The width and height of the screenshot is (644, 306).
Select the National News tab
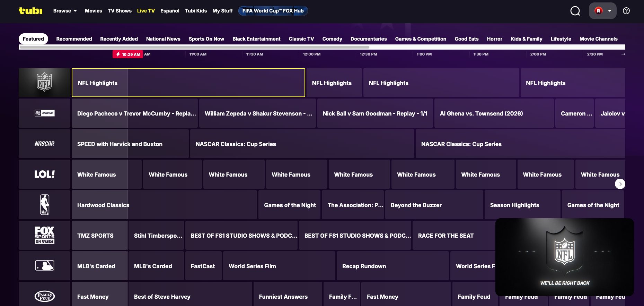[x=163, y=39]
